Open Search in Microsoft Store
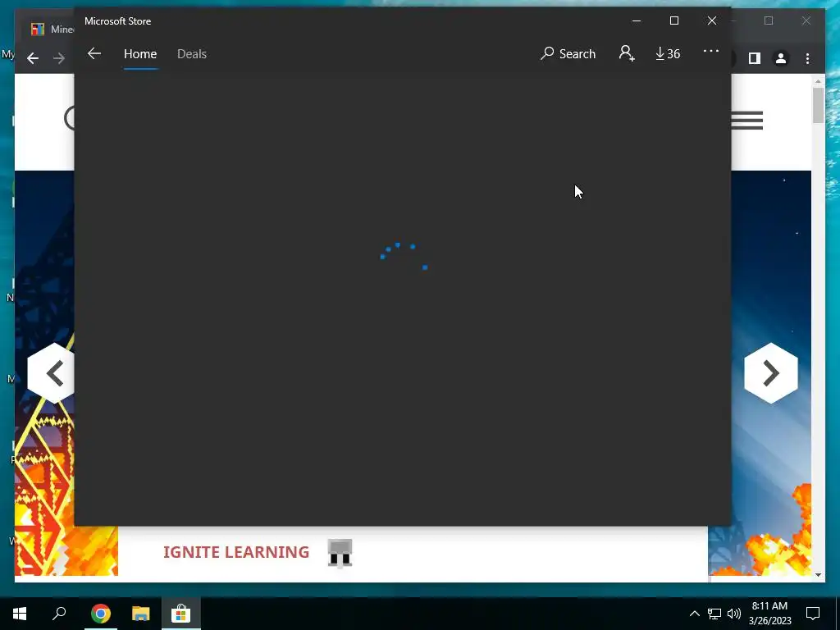840x630 pixels. 568,53
